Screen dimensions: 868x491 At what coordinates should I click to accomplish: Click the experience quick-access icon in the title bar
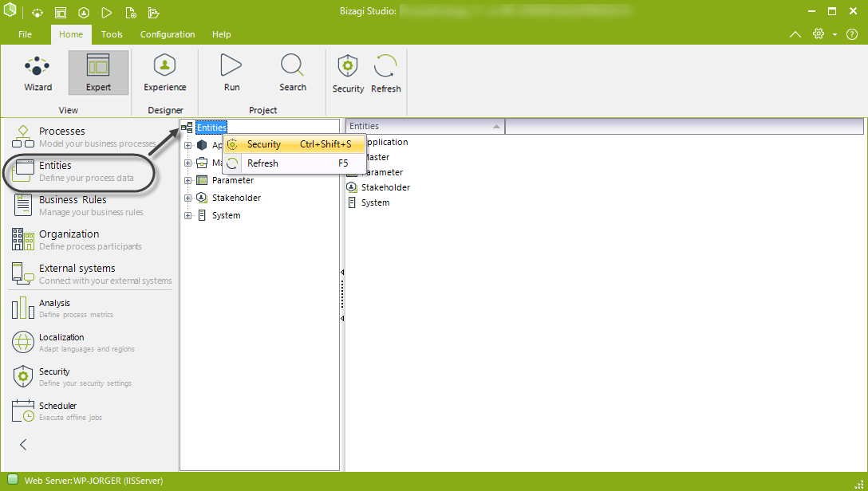click(84, 12)
